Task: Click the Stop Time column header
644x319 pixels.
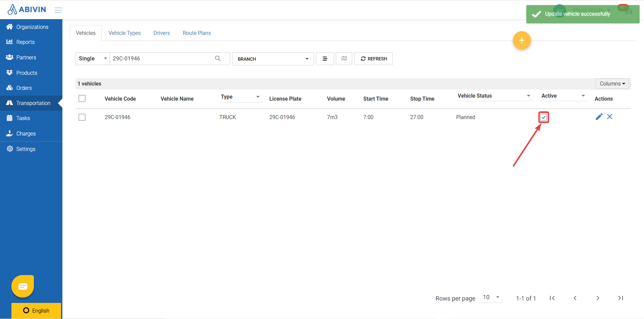Action: [x=422, y=99]
